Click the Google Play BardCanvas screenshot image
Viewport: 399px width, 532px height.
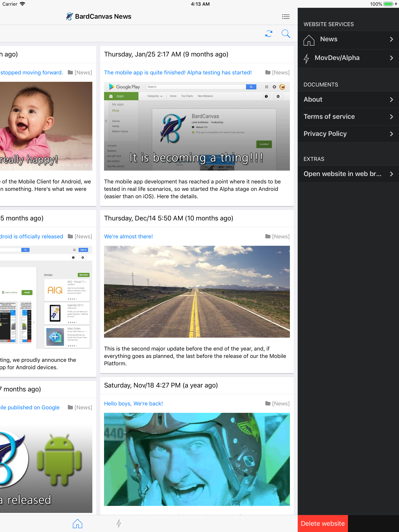(x=197, y=126)
